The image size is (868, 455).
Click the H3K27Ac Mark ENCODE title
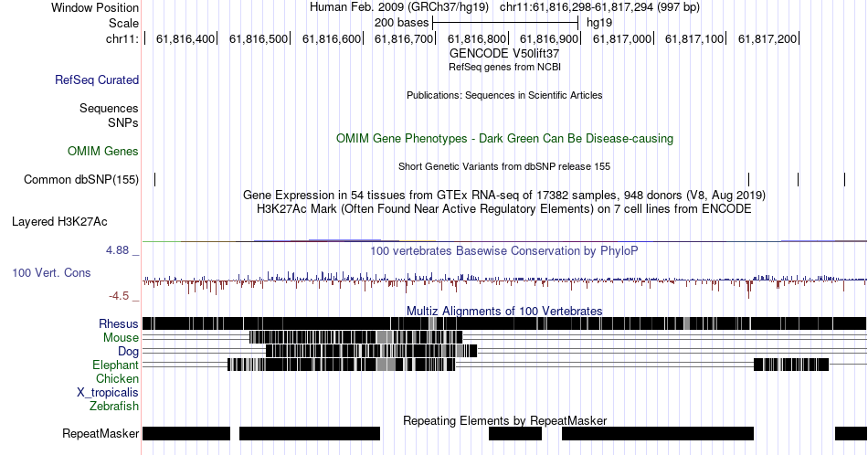504,208
